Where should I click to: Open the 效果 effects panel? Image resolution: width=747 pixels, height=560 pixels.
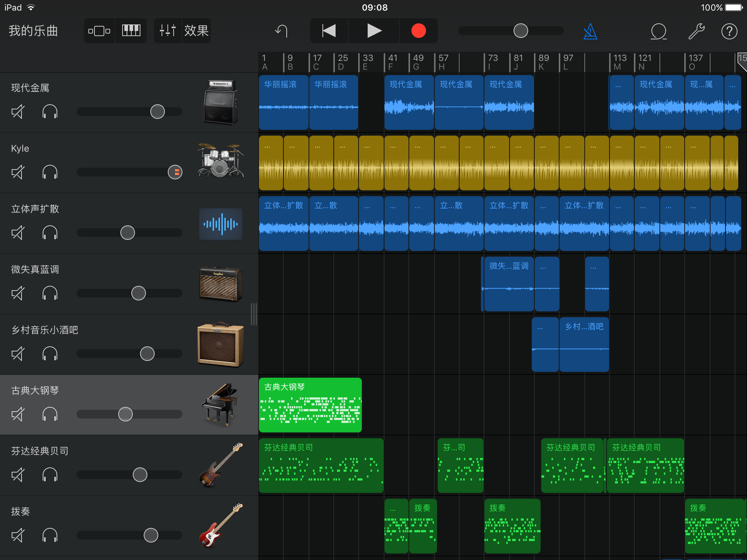pos(197,31)
